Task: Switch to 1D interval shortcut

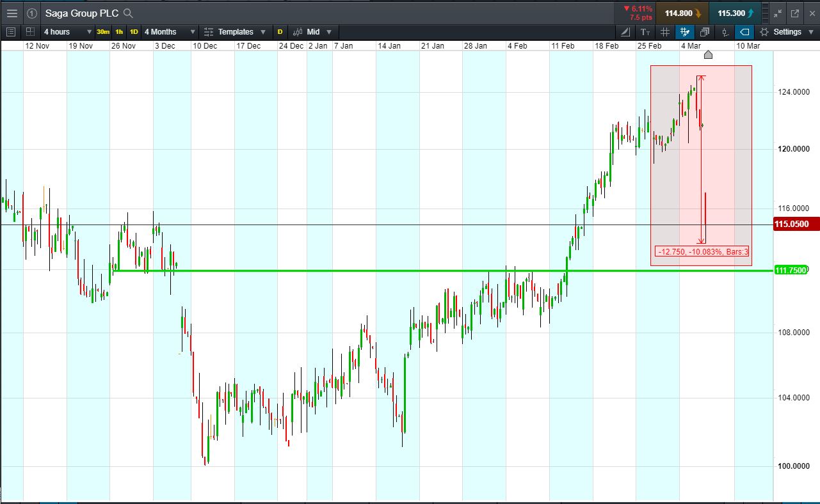Action: click(x=134, y=32)
